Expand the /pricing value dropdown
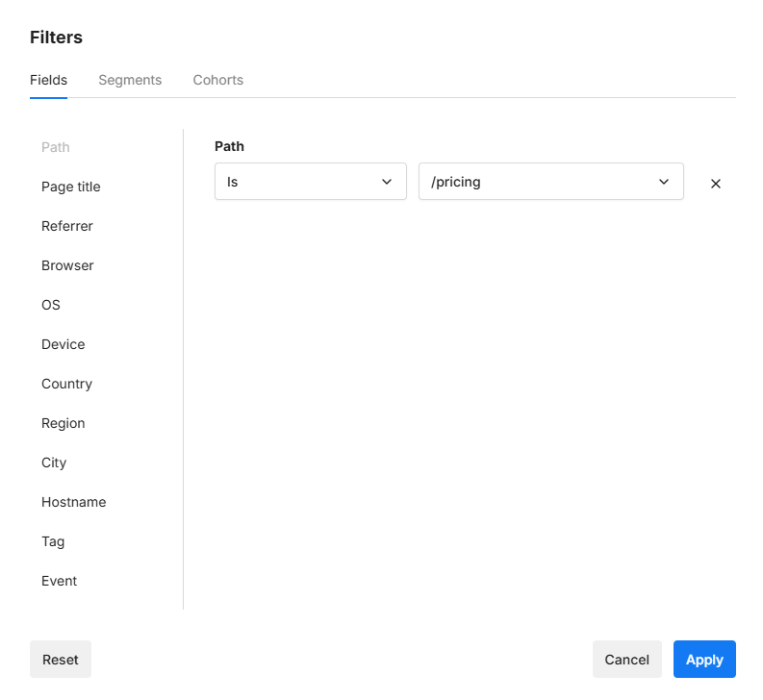Screen dimensions: 763x700 tap(550, 182)
